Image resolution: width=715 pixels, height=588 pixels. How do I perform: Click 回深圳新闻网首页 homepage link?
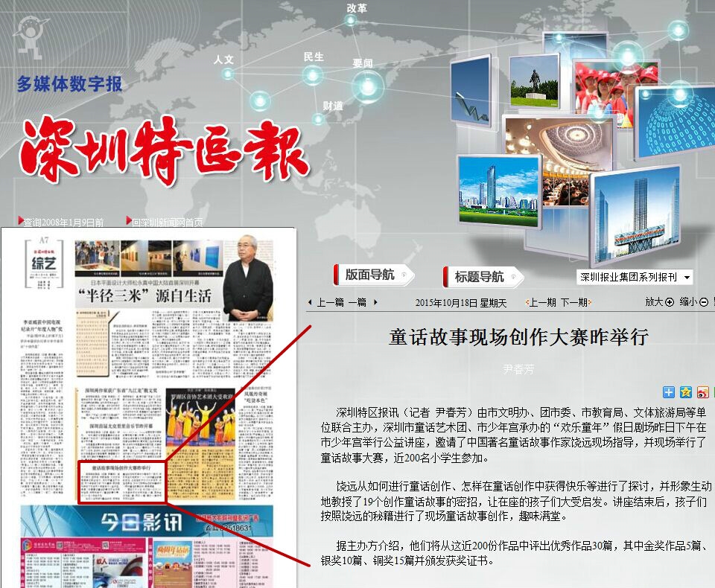tap(167, 222)
